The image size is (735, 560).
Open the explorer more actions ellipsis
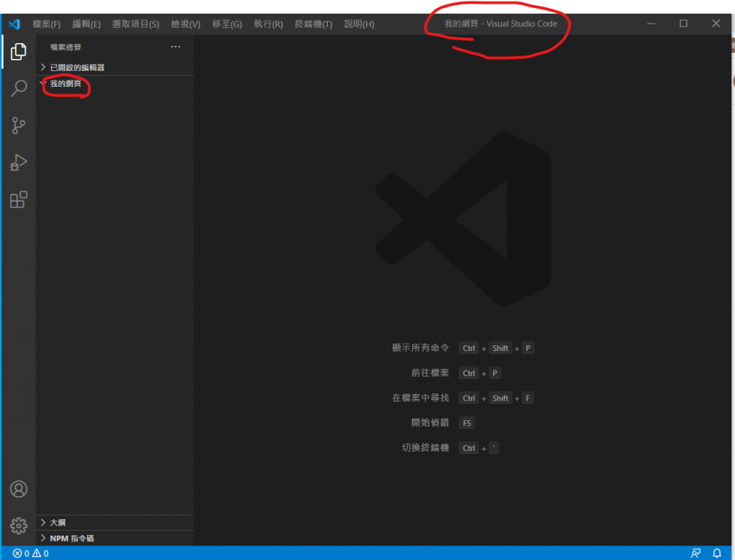tap(175, 47)
